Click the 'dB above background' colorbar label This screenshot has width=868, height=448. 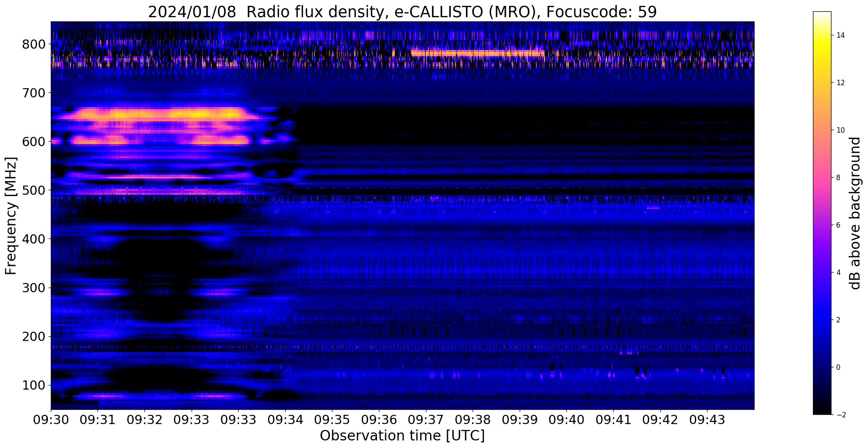(855, 213)
